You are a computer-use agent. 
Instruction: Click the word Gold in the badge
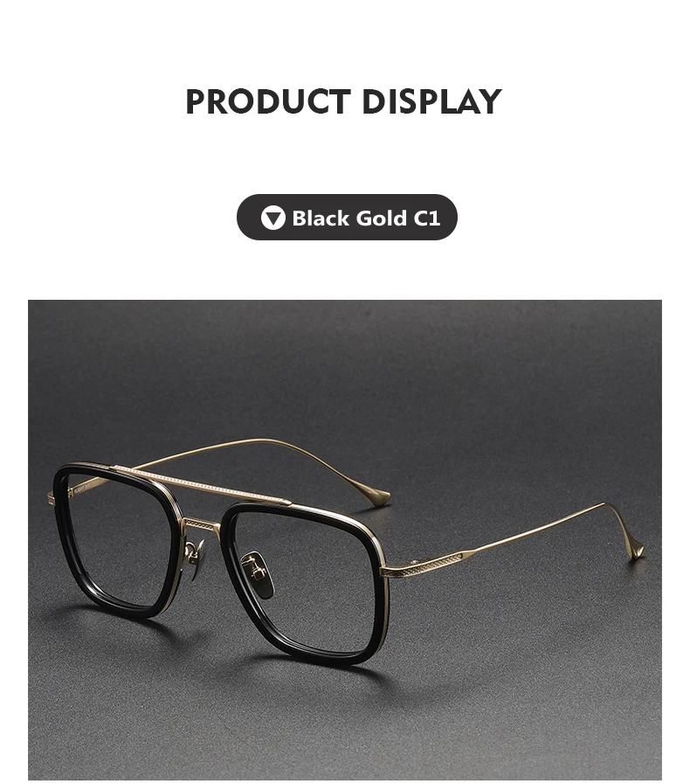[382, 219]
